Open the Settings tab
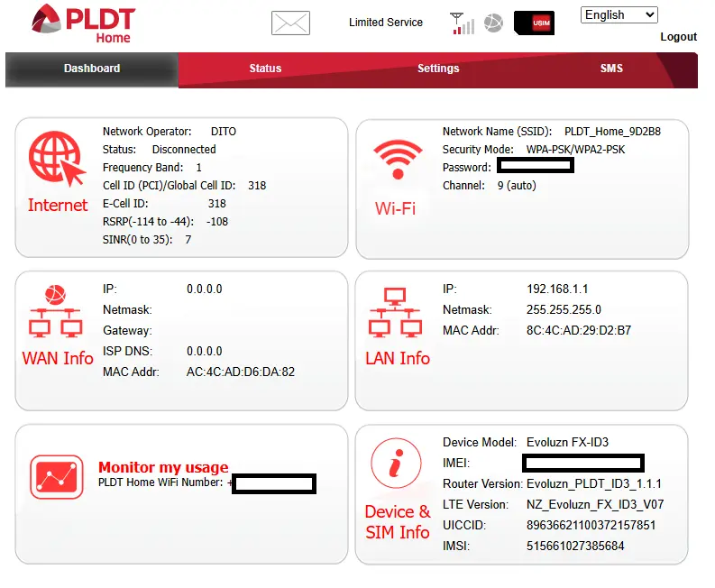Image resolution: width=715 pixels, height=588 pixels. click(438, 69)
